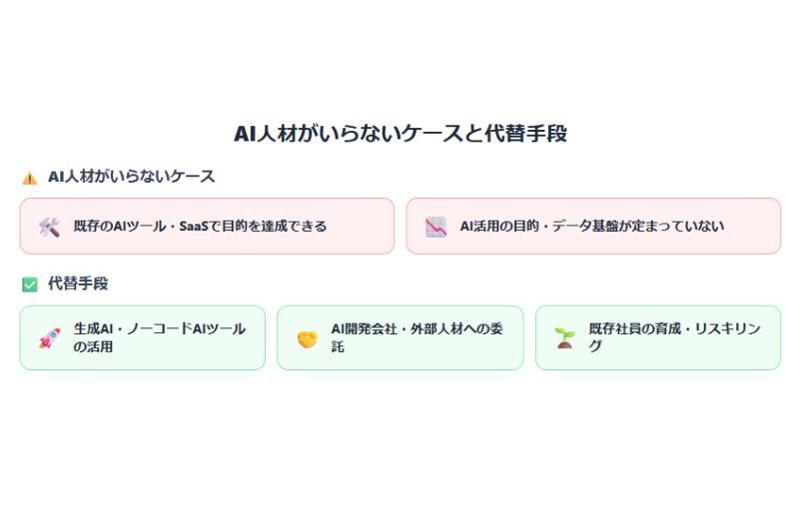
Task: Click the handshake icon
Action: coord(308,339)
